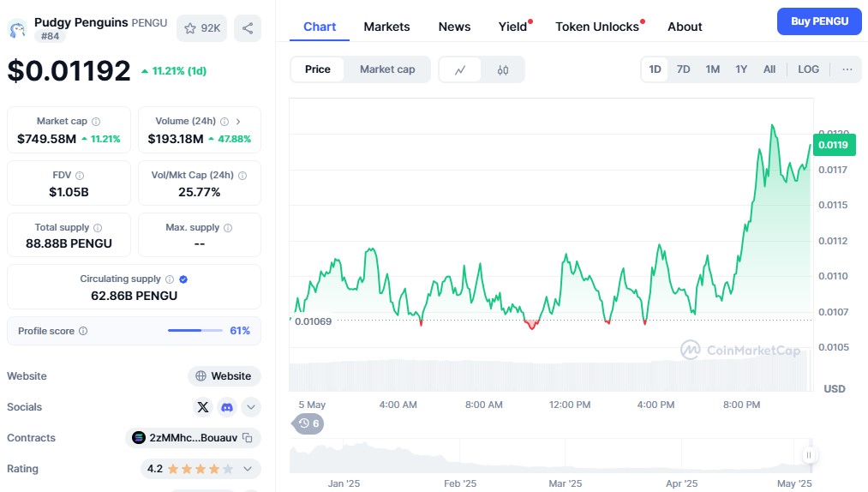
Task: Expand the Rating dropdown chevron
Action: pyautogui.click(x=248, y=469)
